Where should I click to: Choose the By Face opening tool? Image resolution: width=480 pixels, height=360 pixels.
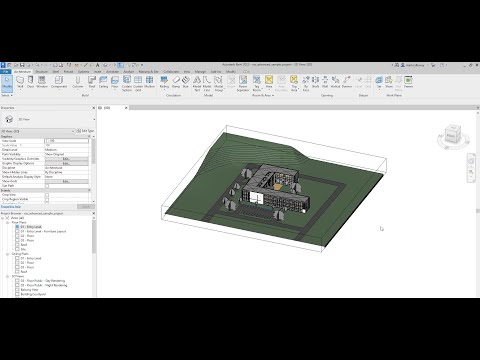pos(306,83)
